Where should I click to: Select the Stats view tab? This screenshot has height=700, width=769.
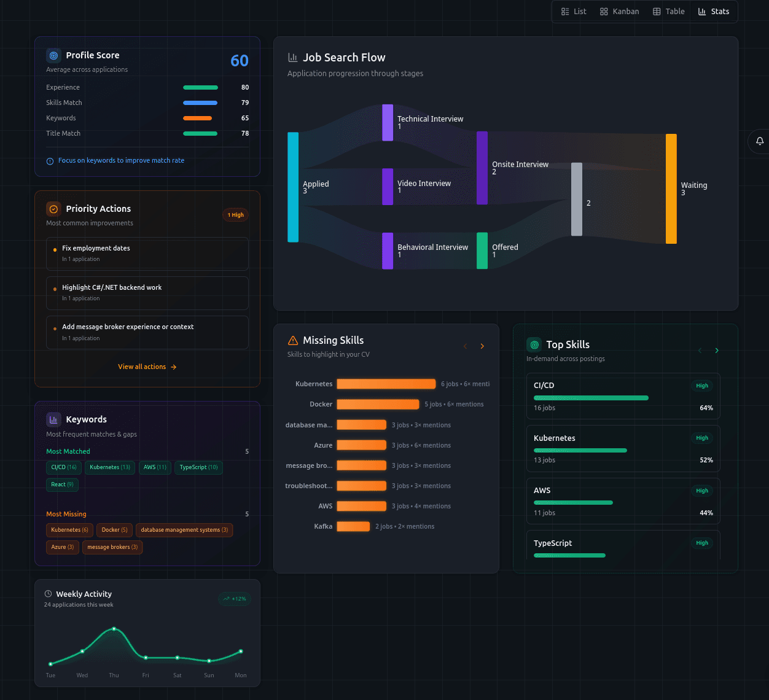click(714, 12)
